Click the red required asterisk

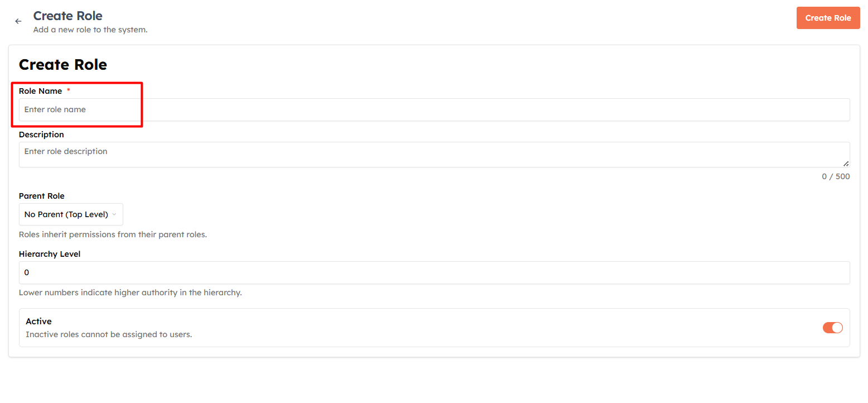[69, 90]
